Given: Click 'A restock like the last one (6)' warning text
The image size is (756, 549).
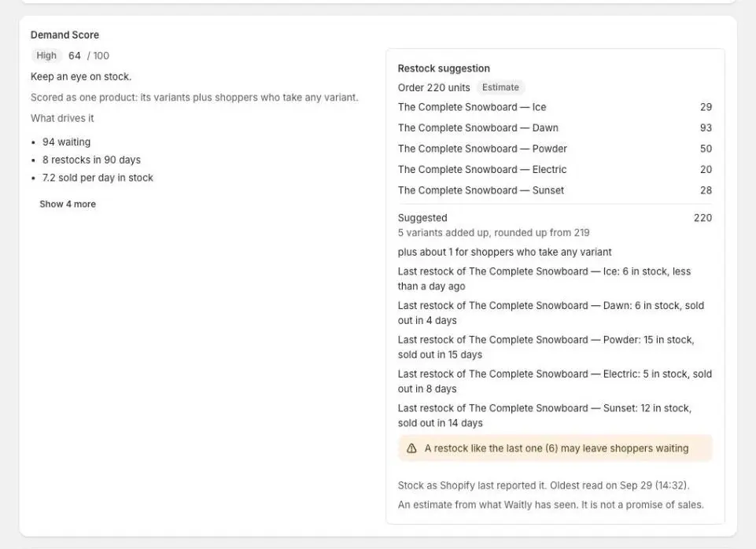Looking at the screenshot, I should (x=556, y=448).
